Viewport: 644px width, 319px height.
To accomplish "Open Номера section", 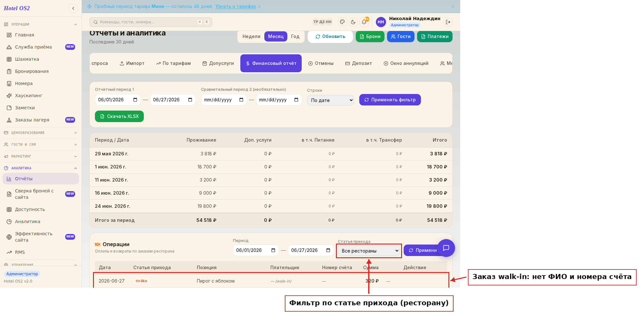I will pos(41,83).
